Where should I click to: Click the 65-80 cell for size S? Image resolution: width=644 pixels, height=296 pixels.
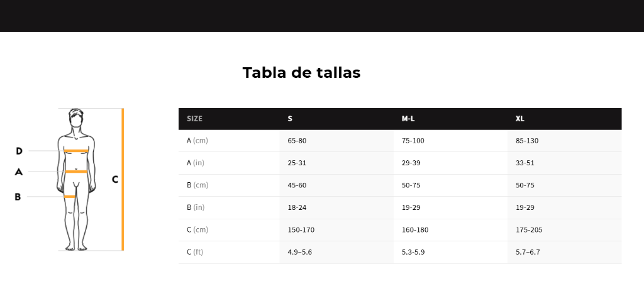click(297, 141)
